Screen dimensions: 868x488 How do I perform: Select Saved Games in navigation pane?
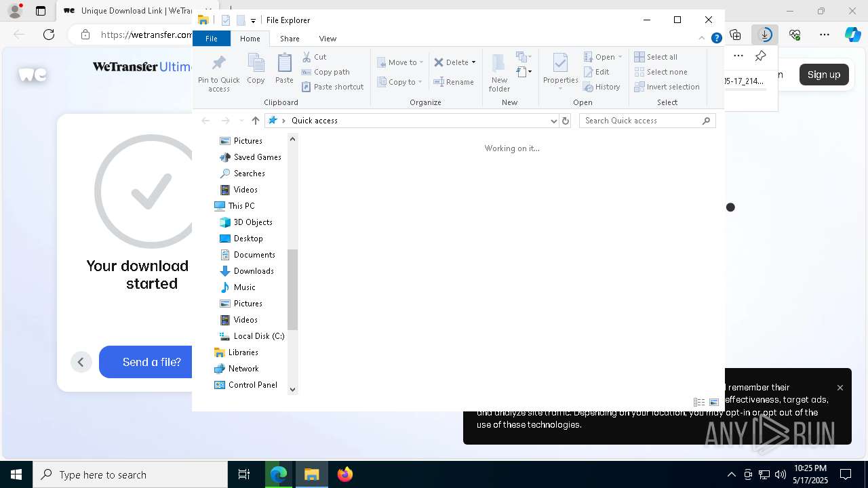[257, 157]
